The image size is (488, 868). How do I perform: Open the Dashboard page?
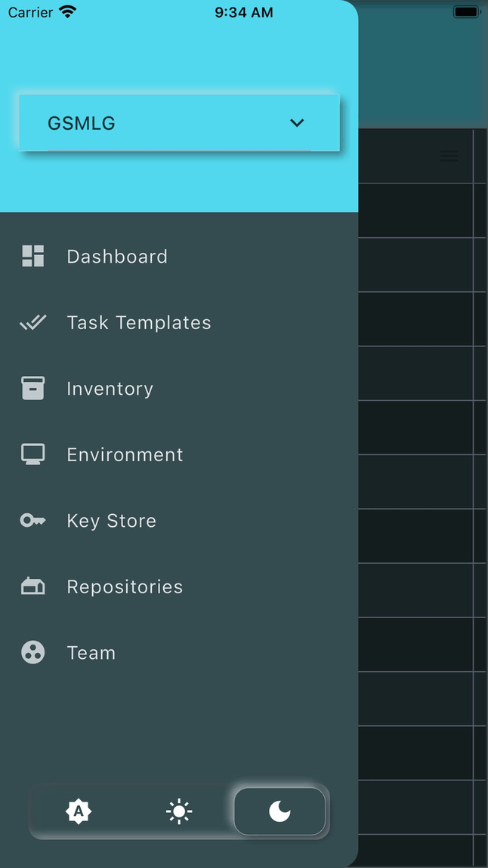click(x=117, y=256)
